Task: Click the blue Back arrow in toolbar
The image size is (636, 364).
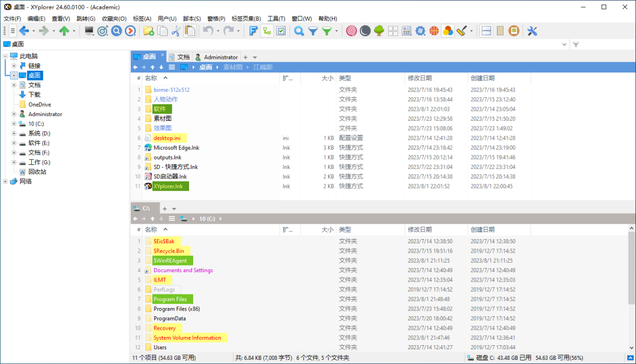Action: click(24, 31)
